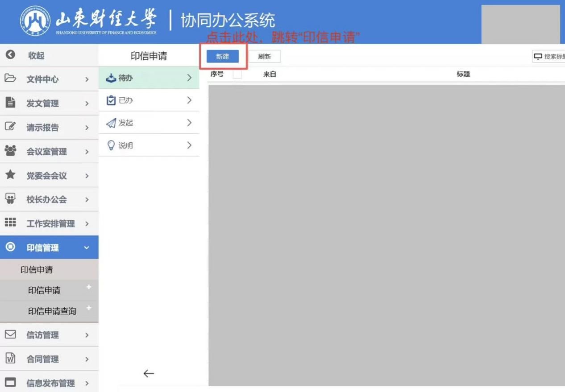This screenshot has height=392, width=565.
Task: Click the edit icon for 请示报告
Action: coord(10,127)
